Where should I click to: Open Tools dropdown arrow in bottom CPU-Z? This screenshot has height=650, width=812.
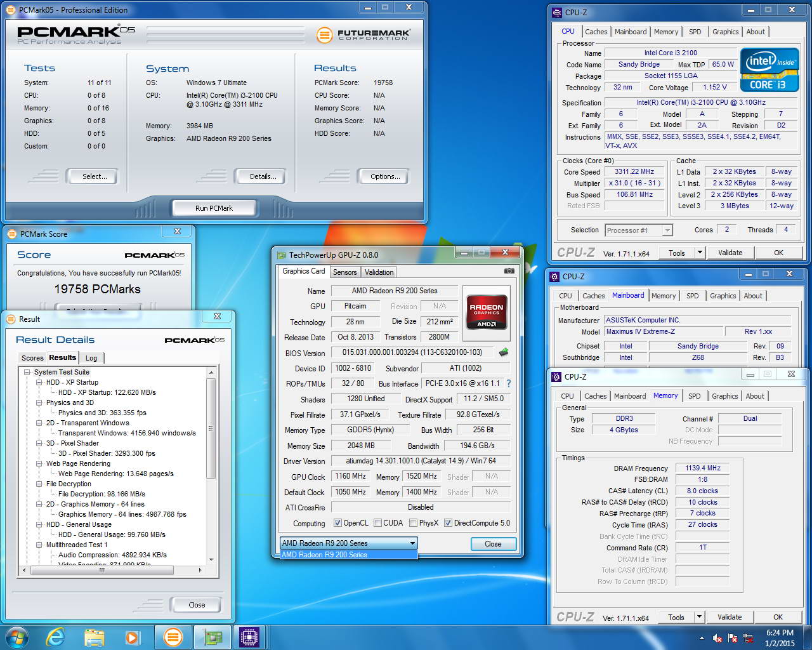tap(699, 617)
